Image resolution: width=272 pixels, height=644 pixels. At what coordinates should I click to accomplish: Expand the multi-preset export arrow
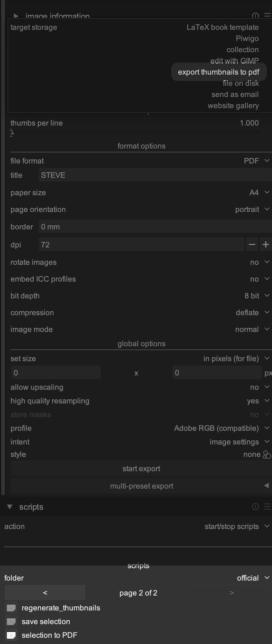coord(266,486)
